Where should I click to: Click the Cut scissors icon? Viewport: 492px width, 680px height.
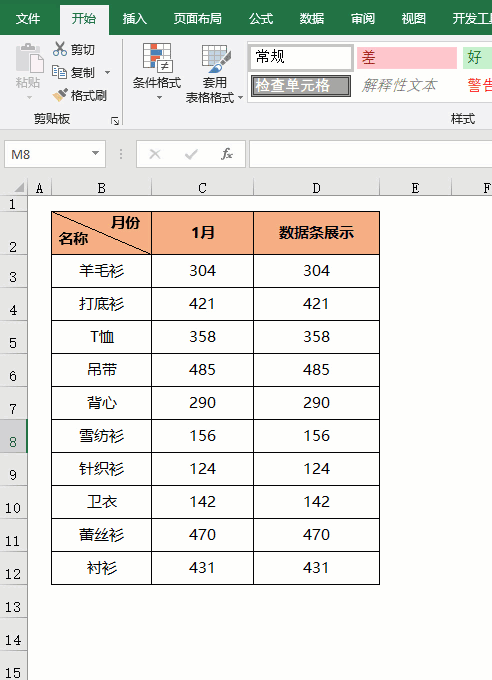59,49
